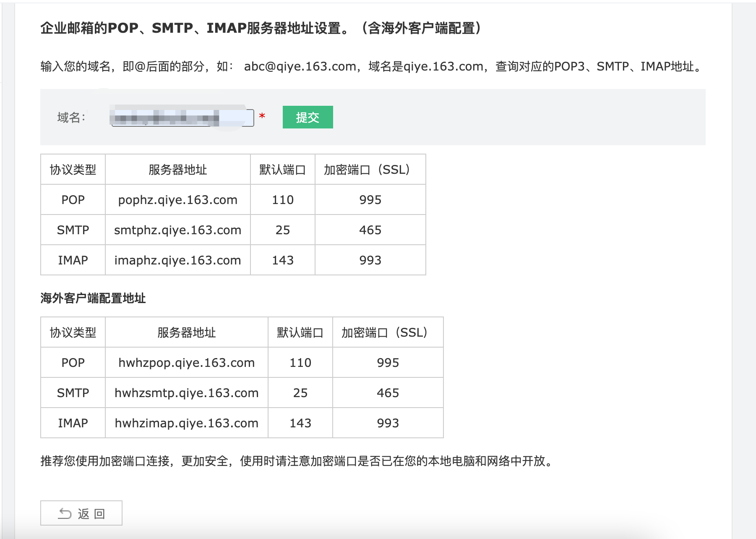Click 默认端口 header of overseas table
Viewport: 756px width, 539px height.
pyautogui.click(x=300, y=332)
